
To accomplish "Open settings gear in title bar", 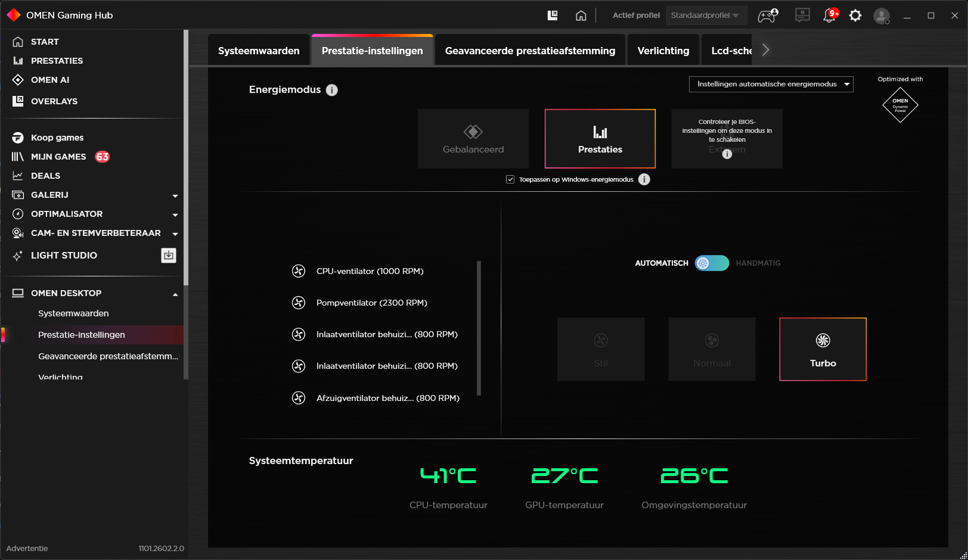I will 855,15.
